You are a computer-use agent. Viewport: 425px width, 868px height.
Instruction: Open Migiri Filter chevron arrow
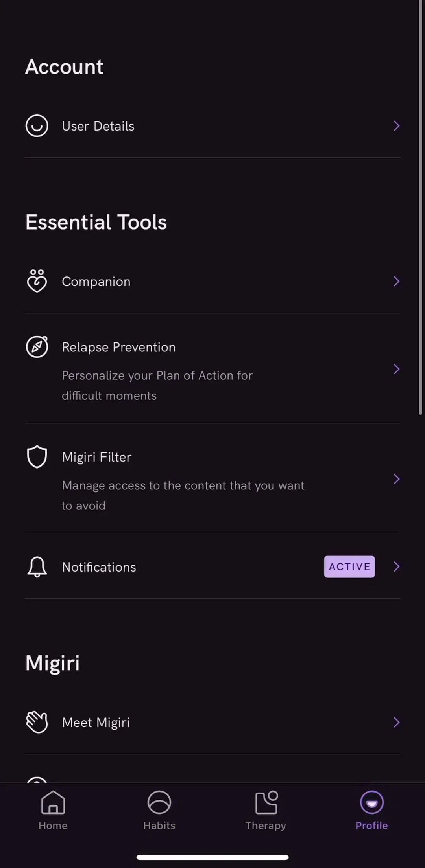396,479
